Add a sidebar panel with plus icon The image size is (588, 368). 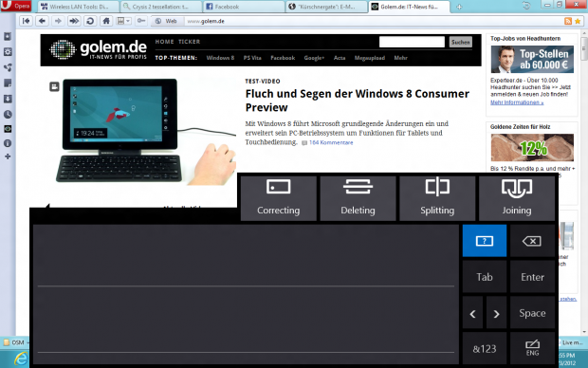pyautogui.click(x=8, y=156)
